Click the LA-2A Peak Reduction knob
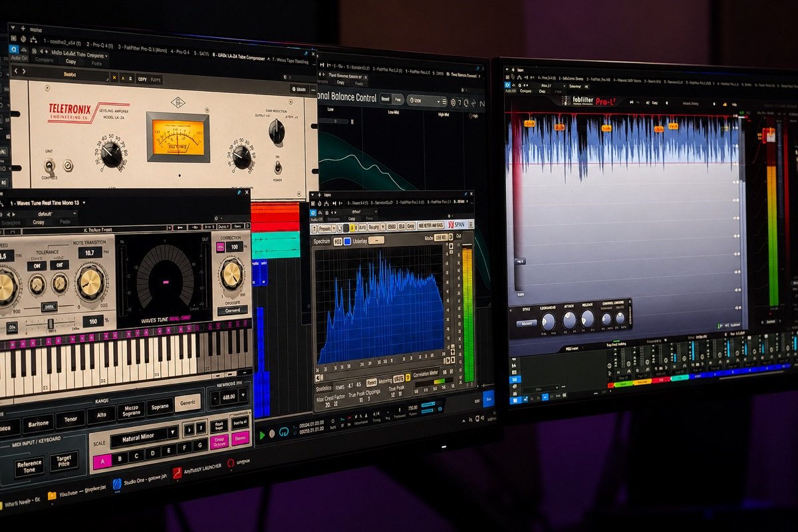 click(x=241, y=156)
